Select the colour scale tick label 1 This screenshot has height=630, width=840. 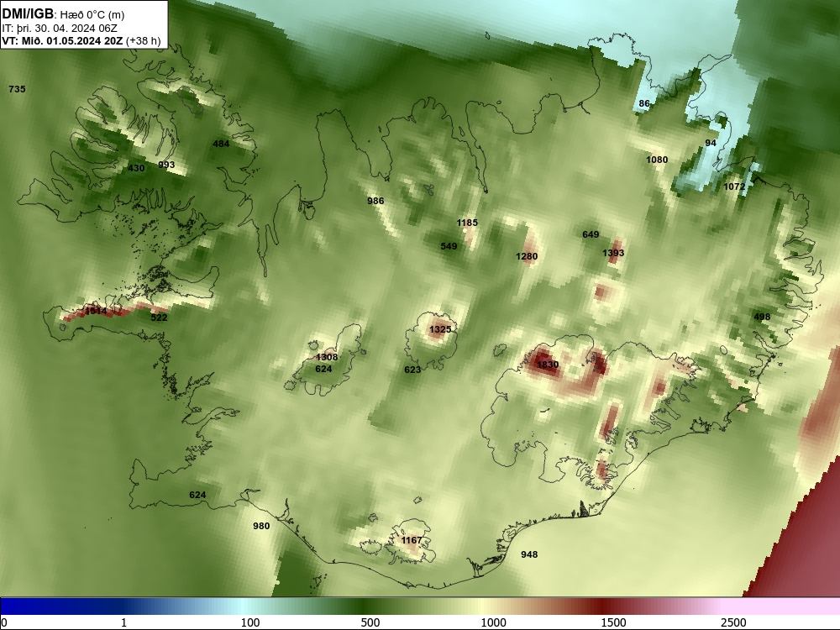pos(123,622)
